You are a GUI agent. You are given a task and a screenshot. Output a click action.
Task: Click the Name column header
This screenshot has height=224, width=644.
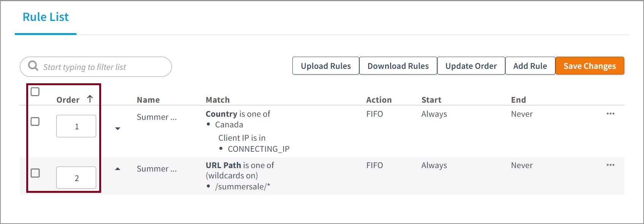pos(148,100)
